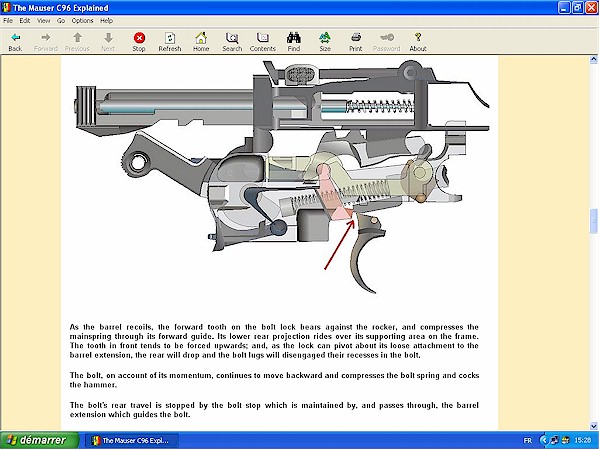Click the C96 cutaway diagram image

tap(282, 176)
